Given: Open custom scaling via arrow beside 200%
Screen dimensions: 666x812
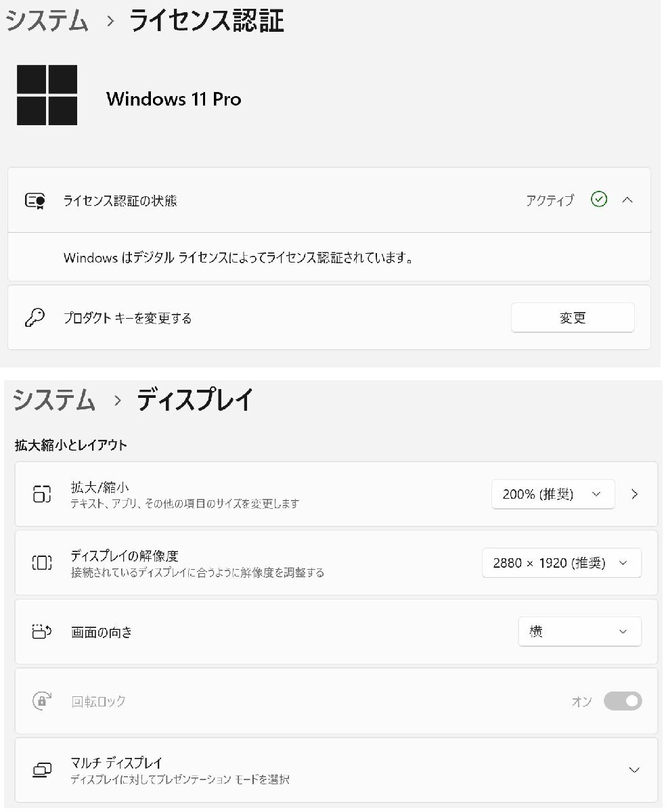Looking at the screenshot, I should (x=634, y=494).
